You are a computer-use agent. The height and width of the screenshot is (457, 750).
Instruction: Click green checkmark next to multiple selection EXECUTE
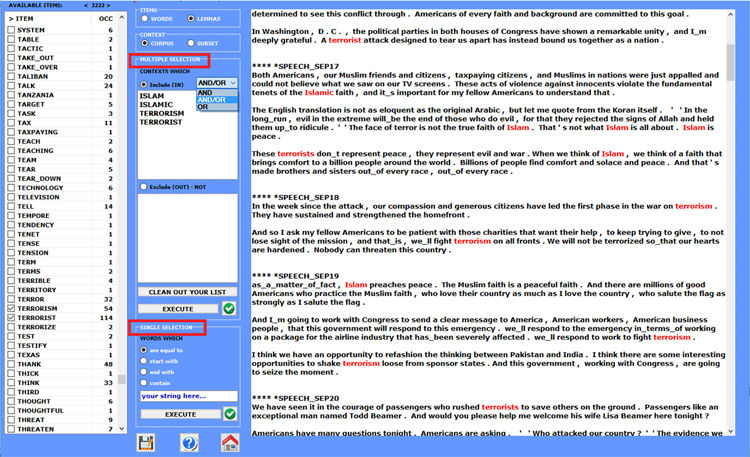[229, 309]
